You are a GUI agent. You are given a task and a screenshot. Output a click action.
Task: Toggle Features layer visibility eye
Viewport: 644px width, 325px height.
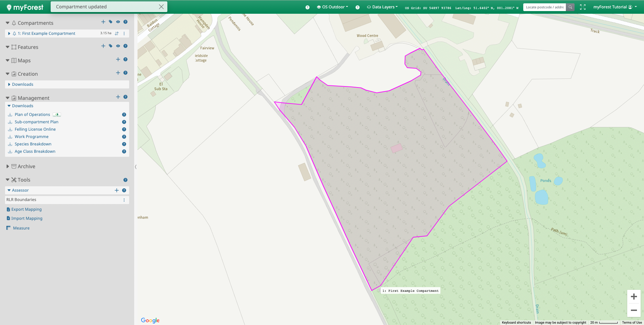tap(118, 46)
